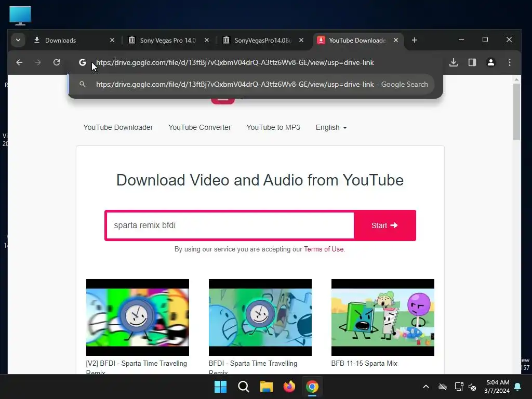
Task: Close the Downloads tab
Action: pos(112,41)
